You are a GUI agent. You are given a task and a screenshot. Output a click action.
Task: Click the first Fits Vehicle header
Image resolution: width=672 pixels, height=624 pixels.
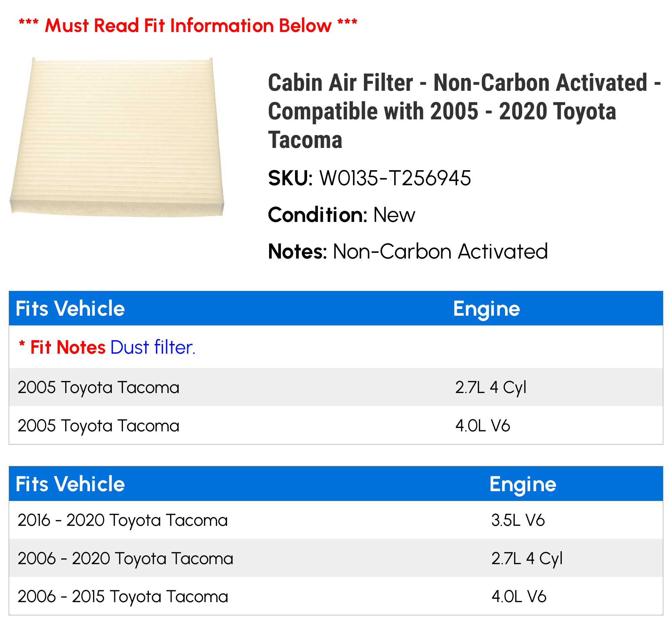[70, 309]
